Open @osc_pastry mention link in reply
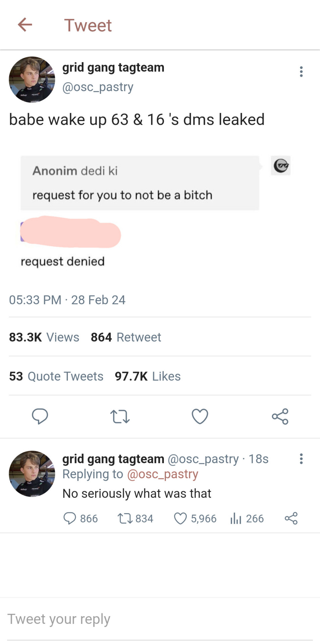The height and width of the screenshot is (644, 320). tap(163, 474)
